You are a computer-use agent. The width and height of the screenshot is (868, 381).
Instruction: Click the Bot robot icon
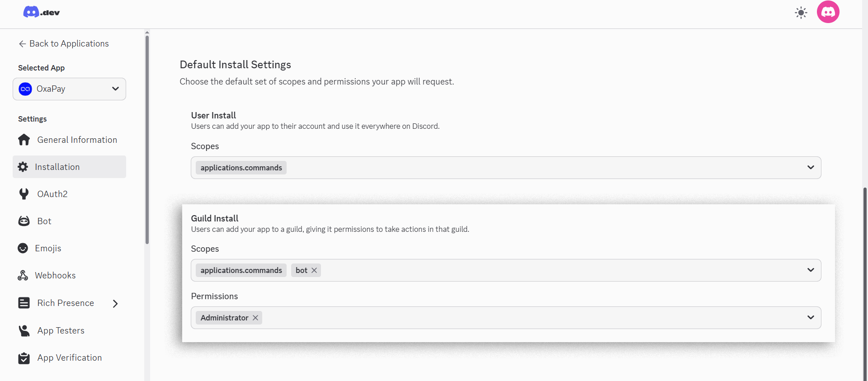(x=24, y=221)
